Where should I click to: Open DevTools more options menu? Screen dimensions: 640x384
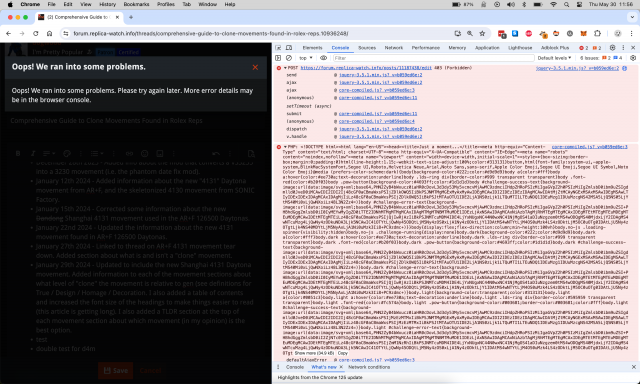click(x=623, y=48)
